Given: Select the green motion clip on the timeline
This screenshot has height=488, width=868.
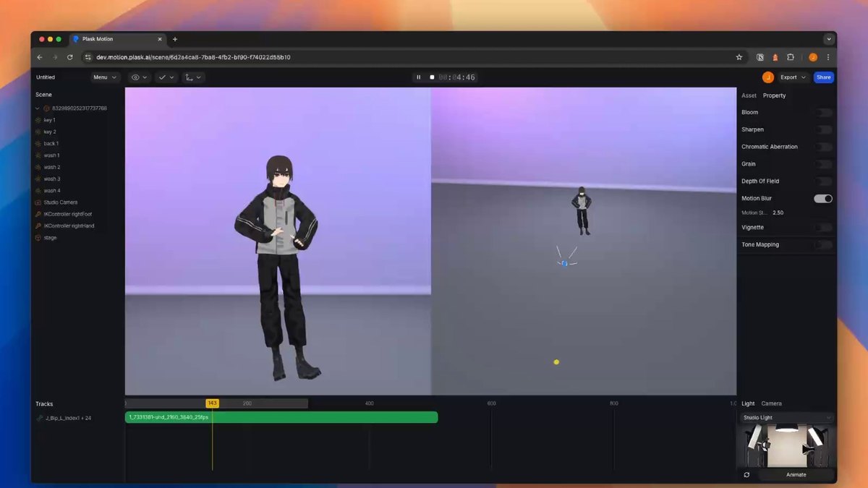Looking at the screenshot, I should [281, 417].
